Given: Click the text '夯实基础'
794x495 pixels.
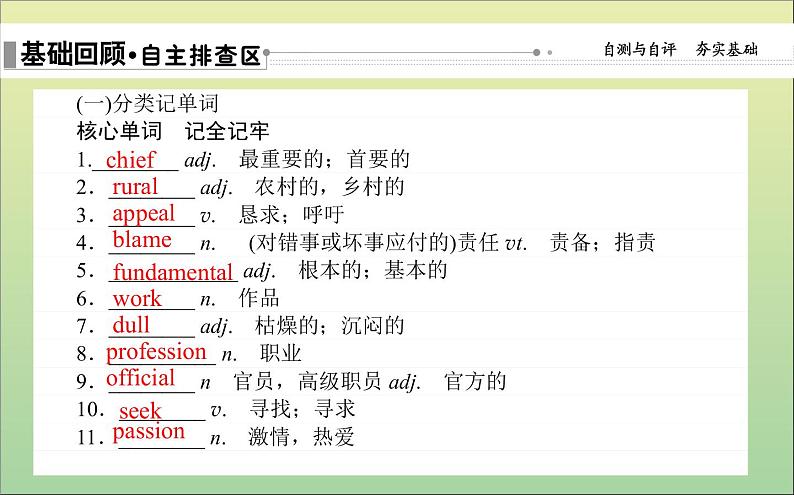Looking at the screenshot, I should 727,50.
